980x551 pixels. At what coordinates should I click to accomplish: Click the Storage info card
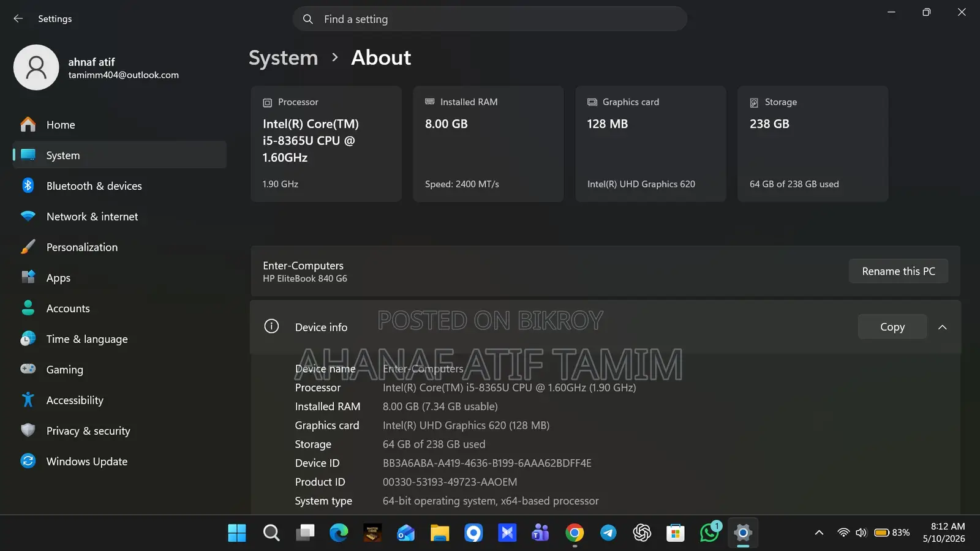tap(813, 144)
